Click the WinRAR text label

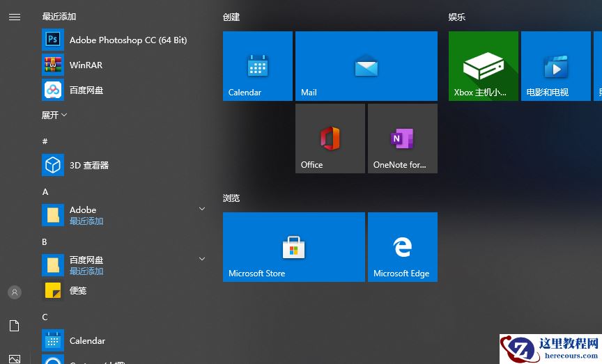point(86,65)
